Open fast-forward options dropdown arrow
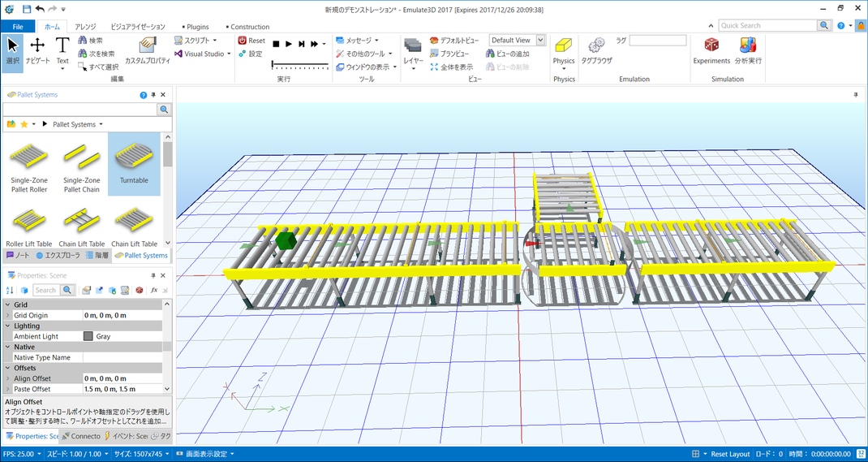Screen dimensions: 868x462 [x=324, y=44]
